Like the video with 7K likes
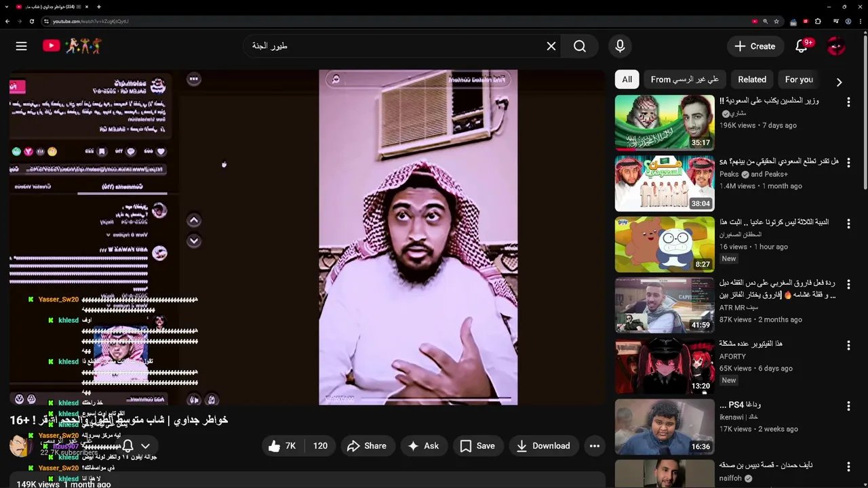The image size is (868, 488). point(282,445)
